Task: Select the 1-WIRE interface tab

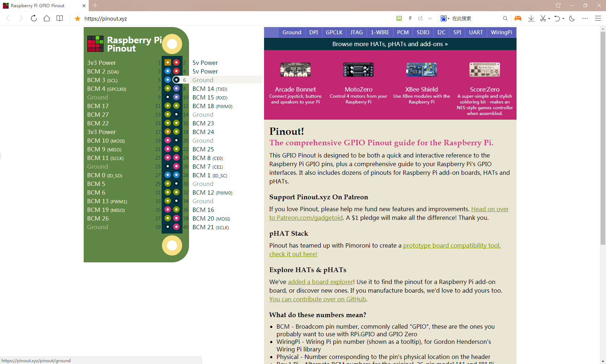Action: [x=380, y=32]
